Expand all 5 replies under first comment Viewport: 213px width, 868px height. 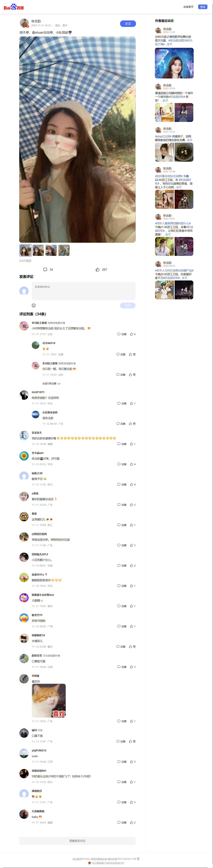pyautogui.click(x=51, y=383)
